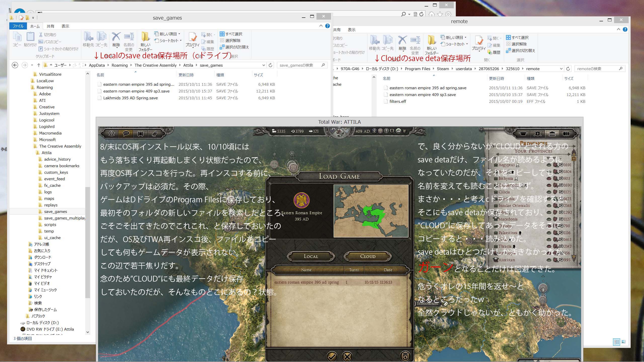Open the ファイル tab in save_games window

pos(18,26)
